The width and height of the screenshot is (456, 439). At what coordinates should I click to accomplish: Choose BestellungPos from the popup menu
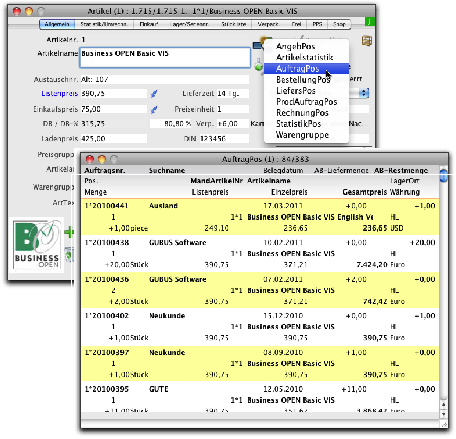306,80
